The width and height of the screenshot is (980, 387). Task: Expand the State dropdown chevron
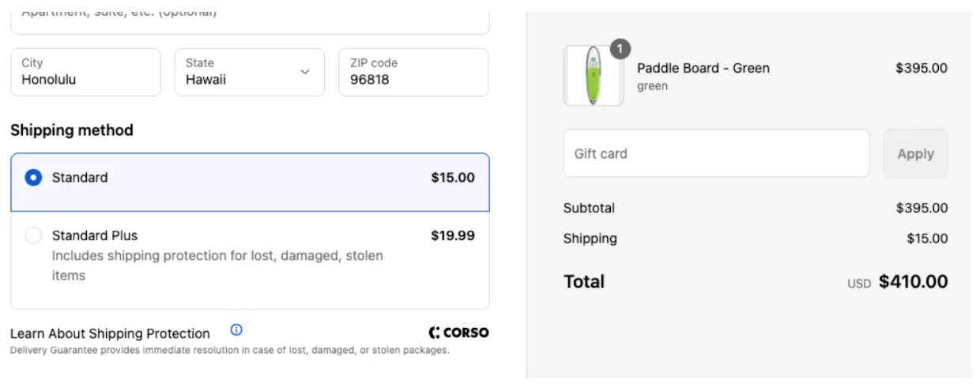(x=305, y=72)
